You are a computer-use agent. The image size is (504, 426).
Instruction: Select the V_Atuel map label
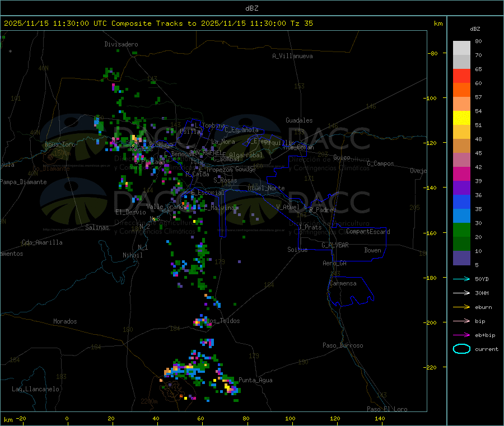click(x=288, y=207)
